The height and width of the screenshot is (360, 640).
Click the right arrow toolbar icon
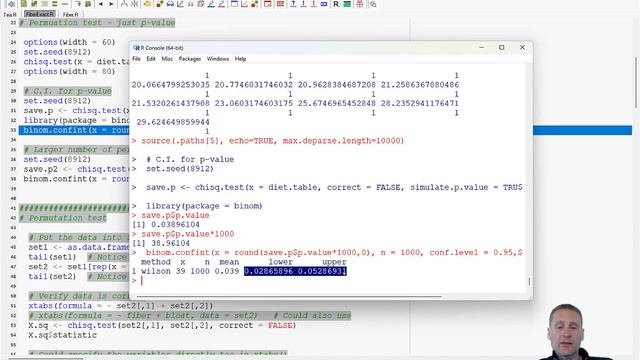pos(111,4)
